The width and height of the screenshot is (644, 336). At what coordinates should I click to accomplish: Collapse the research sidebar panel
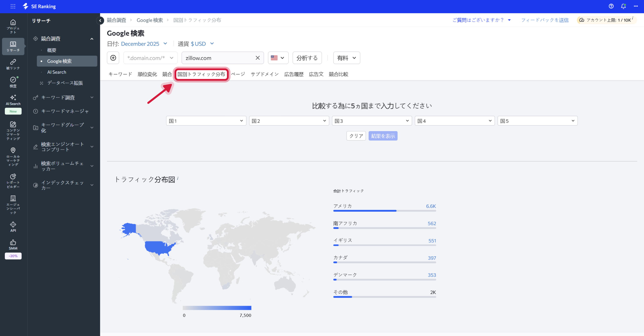pos(100,20)
